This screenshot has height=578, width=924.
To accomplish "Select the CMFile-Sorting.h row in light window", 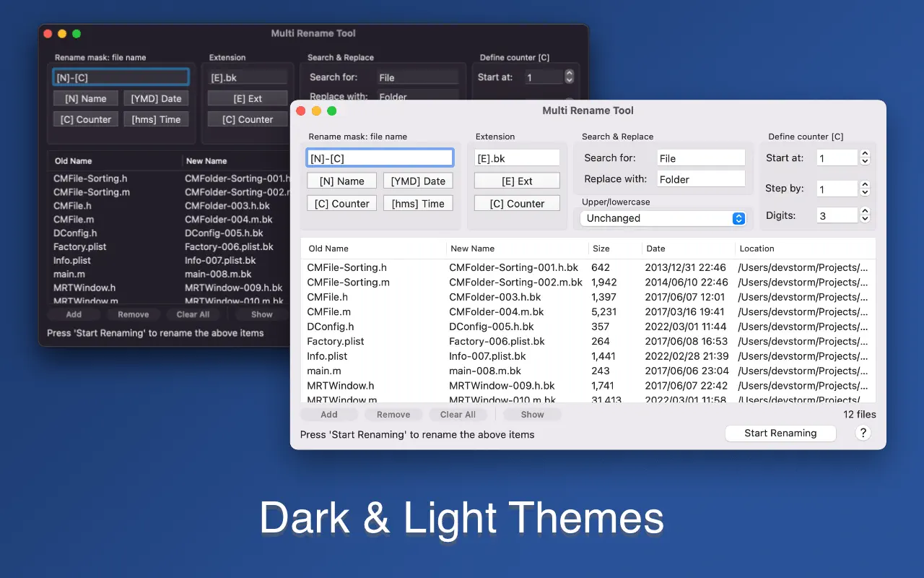I will click(588, 267).
